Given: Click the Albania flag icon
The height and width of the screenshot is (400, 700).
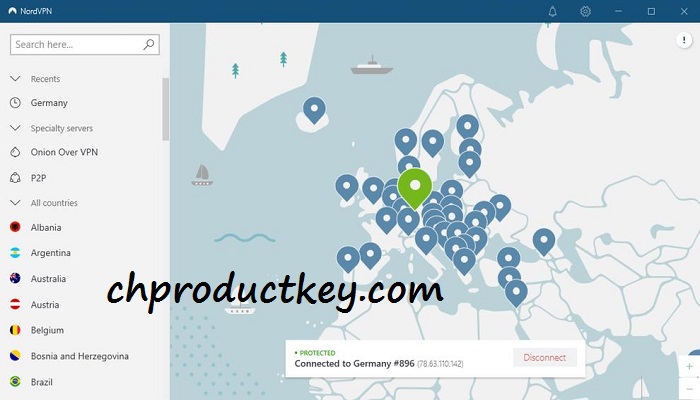Looking at the screenshot, I should 15,227.
